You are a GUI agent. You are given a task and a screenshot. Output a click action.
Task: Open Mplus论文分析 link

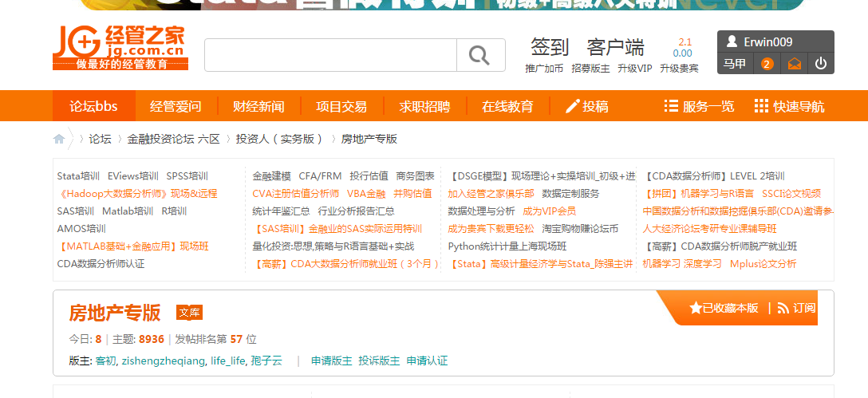click(763, 263)
